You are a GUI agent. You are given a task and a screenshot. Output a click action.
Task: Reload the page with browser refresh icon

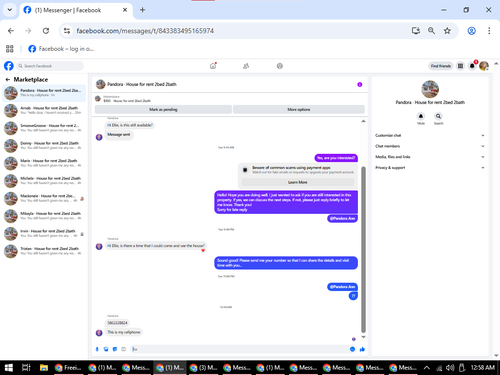[46, 31]
